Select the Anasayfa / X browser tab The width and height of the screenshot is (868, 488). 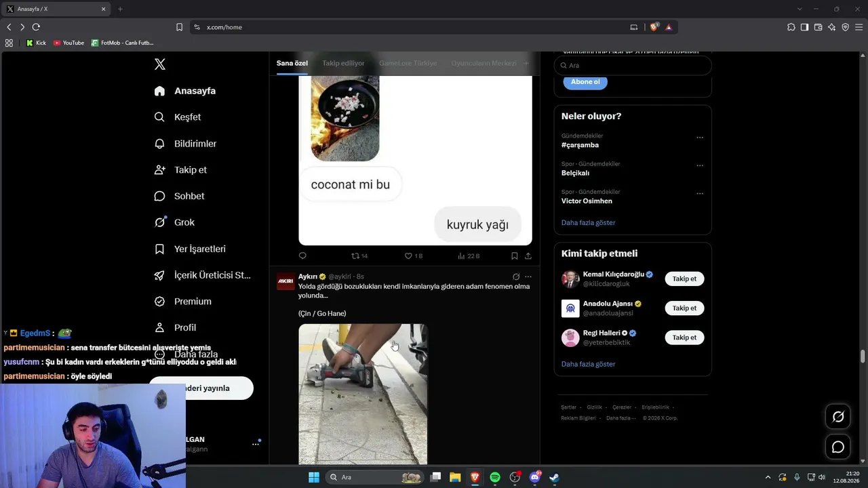tap(57, 9)
